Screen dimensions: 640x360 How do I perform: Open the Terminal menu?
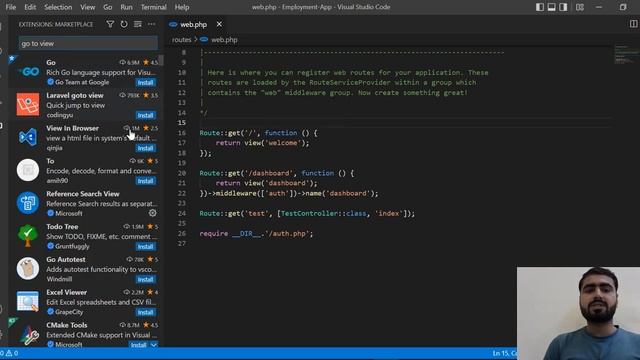tap(153, 7)
